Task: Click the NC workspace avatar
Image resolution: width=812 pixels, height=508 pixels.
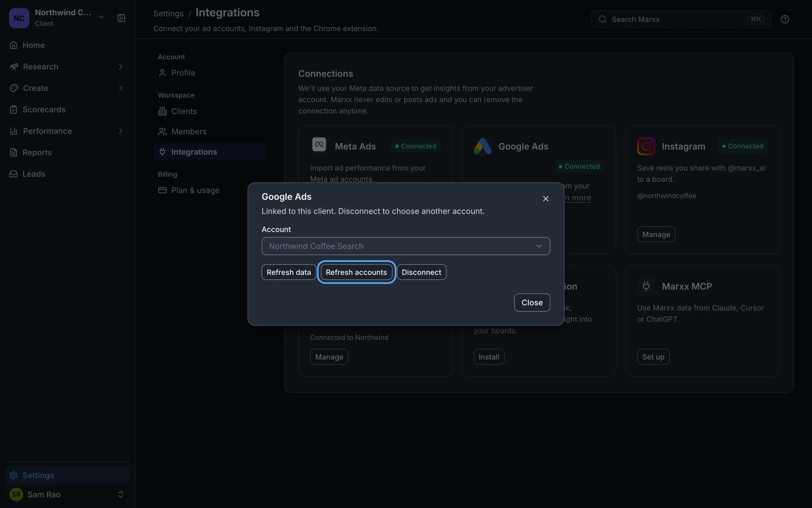Action: click(19, 18)
